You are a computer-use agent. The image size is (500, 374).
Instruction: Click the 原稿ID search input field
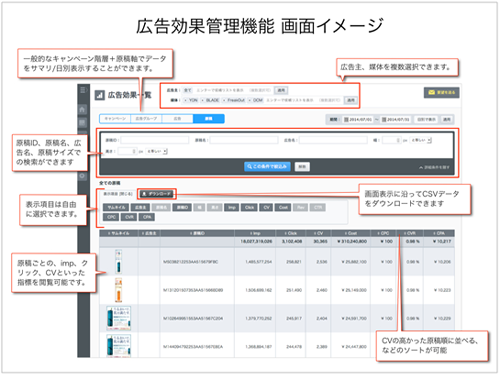pos(155,140)
